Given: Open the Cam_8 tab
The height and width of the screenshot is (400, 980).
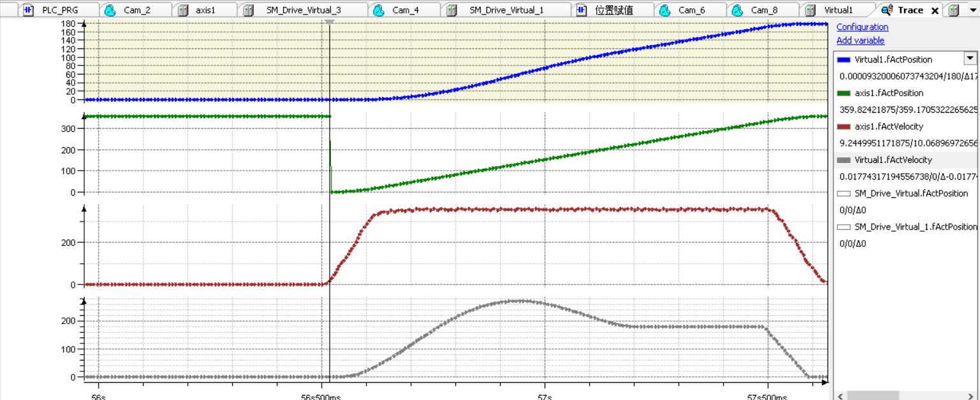Looking at the screenshot, I should 764,10.
